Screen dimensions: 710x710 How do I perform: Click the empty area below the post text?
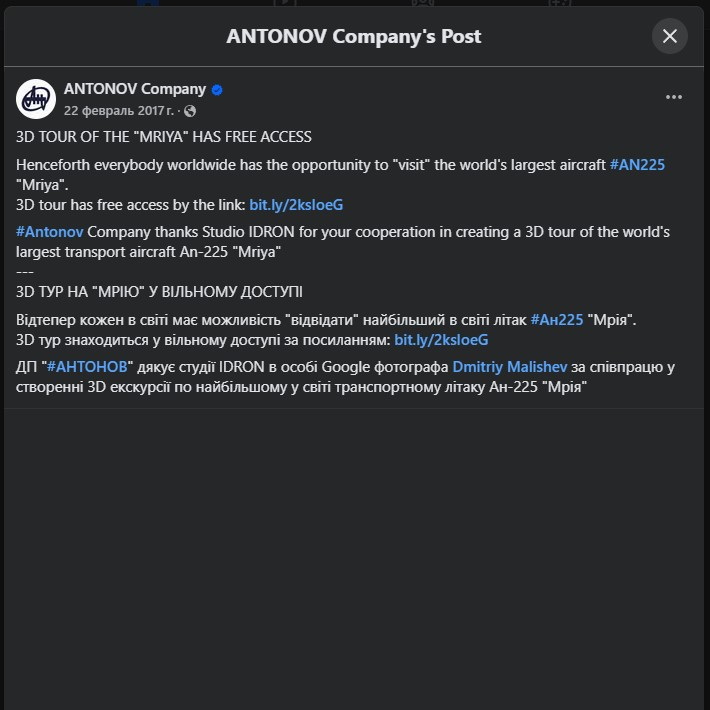click(x=354, y=550)
